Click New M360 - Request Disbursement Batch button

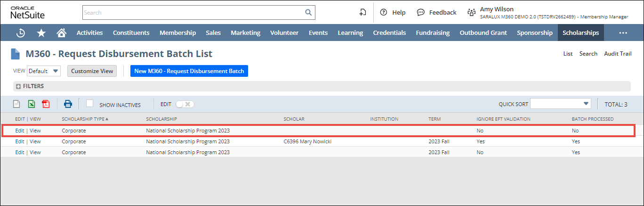point(189,71)
